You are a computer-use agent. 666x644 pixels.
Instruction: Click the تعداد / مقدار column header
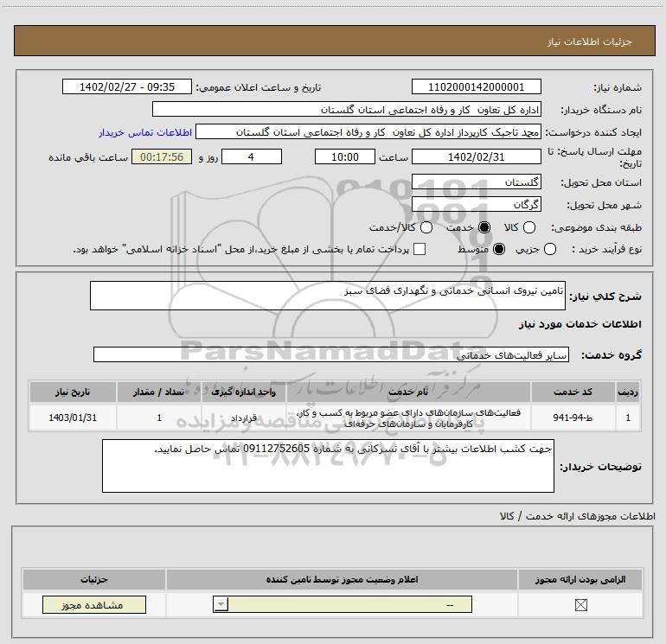[x=159, y=392]
